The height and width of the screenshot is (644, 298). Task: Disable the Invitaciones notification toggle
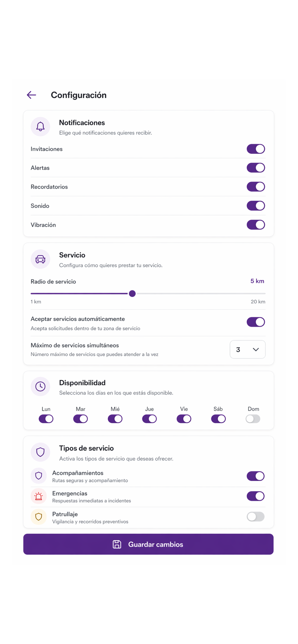[256, 149]
